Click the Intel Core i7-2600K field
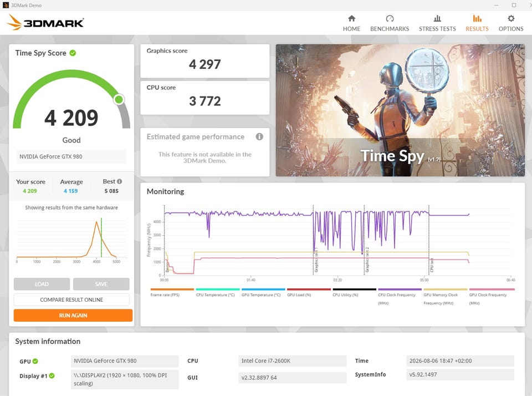Screen dimensions: 532x396 point(292,361)
